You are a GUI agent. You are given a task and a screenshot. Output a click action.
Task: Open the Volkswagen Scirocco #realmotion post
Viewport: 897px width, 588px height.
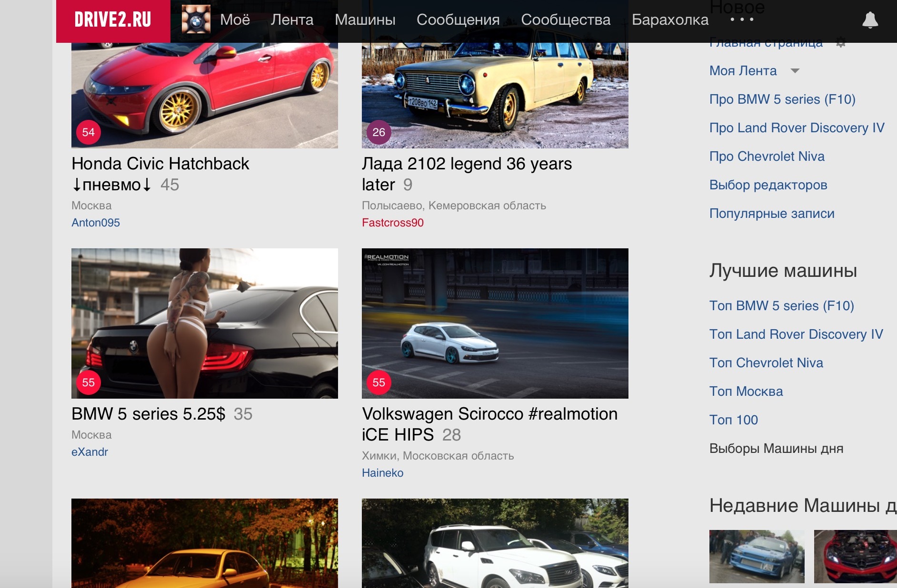(x=489, y=424)
